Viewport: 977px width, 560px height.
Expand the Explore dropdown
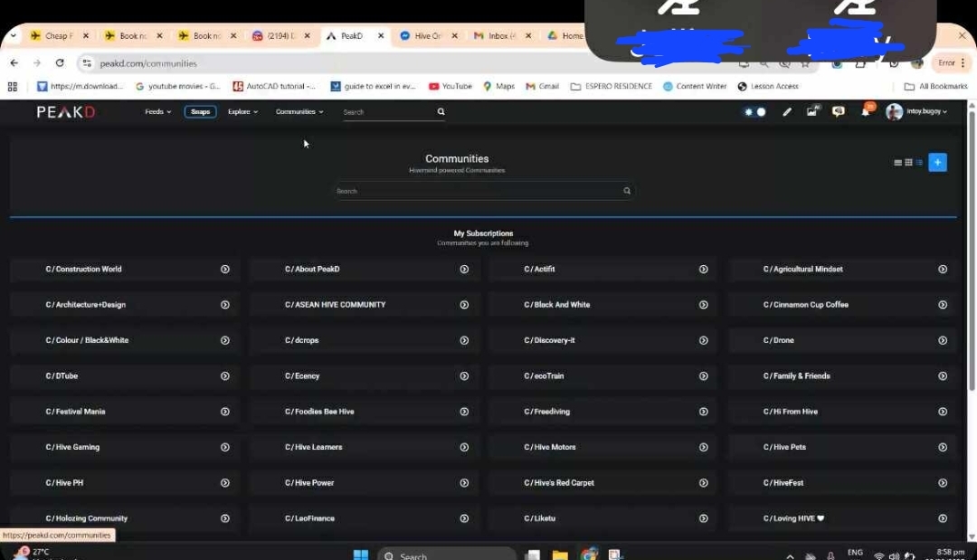click(x=243, y=111)
